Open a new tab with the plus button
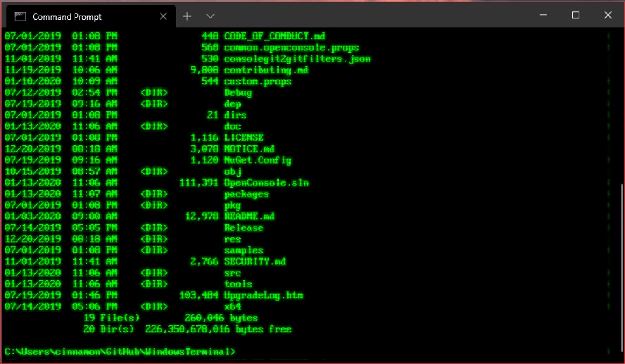The height and width of the screenshot is (364, 625). (187, 16)
